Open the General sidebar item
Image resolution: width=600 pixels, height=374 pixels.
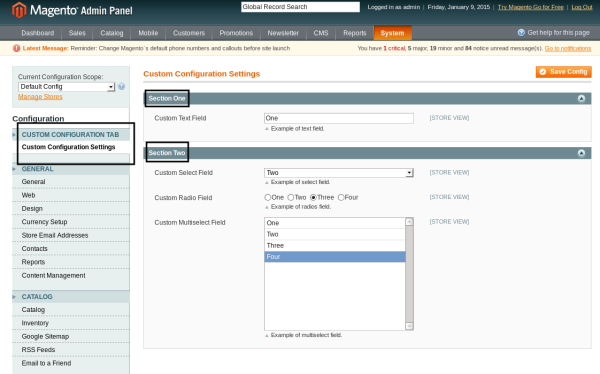pyautogui.click(x=33, y=182)
